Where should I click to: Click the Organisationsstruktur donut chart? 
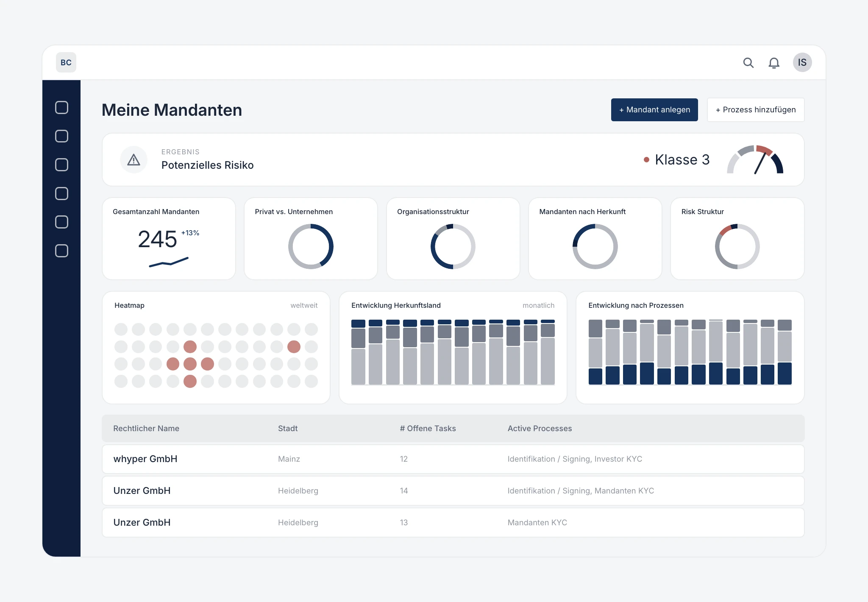pyautogui.click(x=453, y=246)
